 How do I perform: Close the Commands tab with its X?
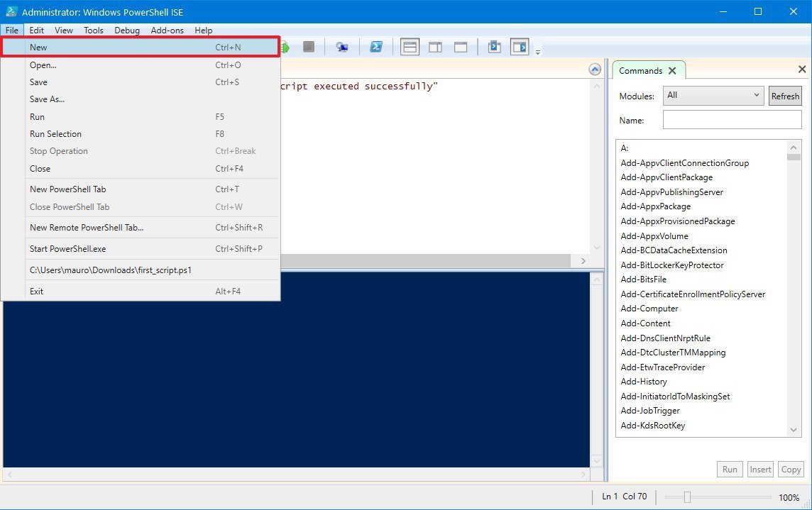click(x=672, y=70)
